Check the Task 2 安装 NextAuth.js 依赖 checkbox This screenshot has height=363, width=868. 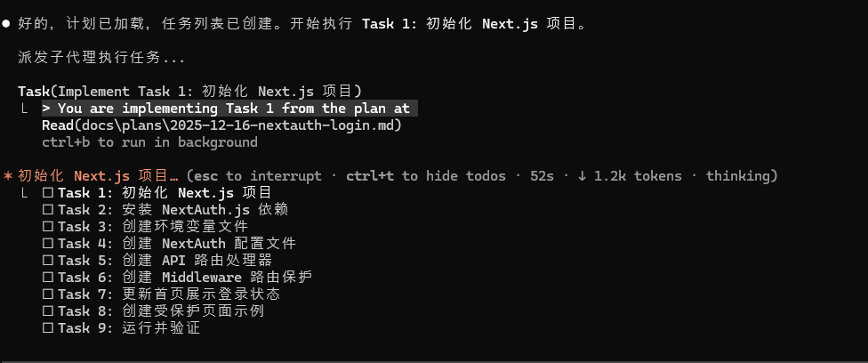pos(47,210)
